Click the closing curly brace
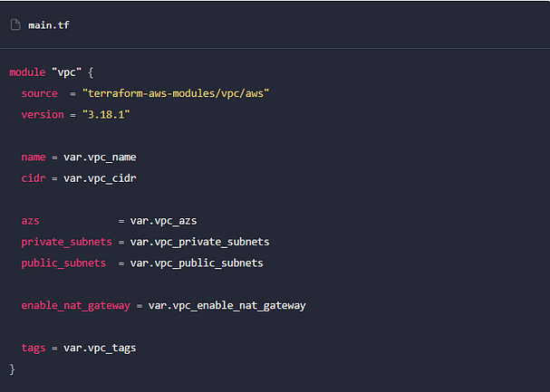Viewport: 550px width, 392px height. (x=13, y=369)
